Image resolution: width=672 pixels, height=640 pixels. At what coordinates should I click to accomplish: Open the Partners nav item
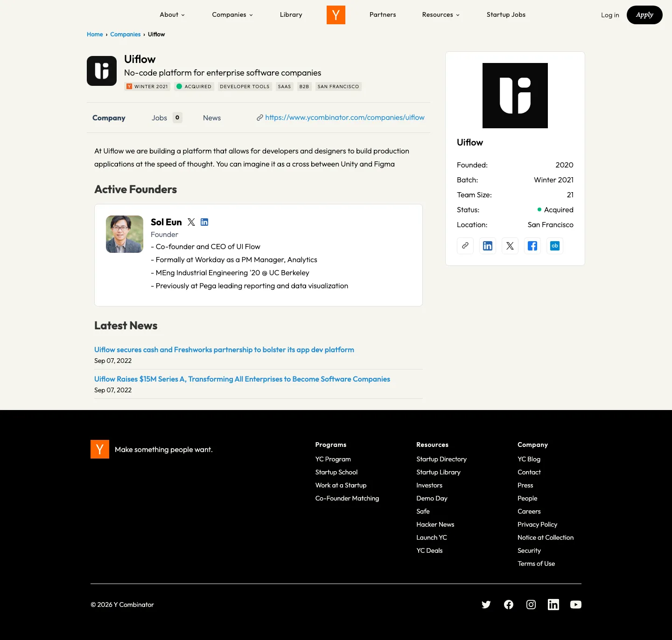(x=383, y=15)
